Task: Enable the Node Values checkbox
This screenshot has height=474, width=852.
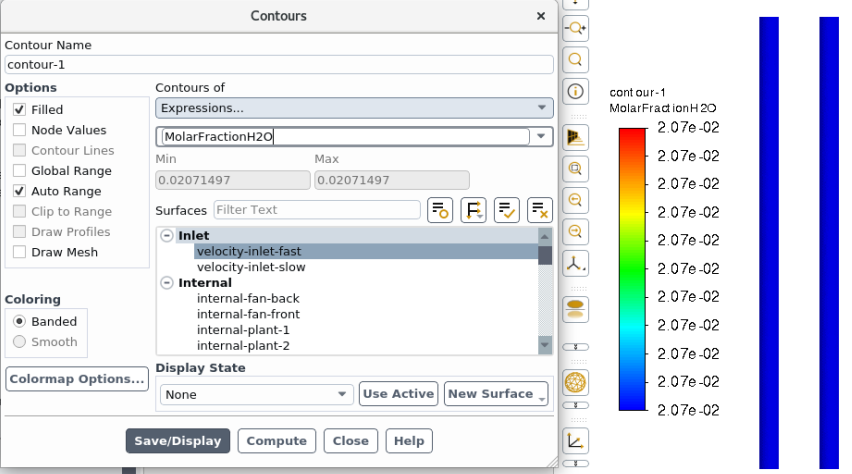Action: point(20,130)
